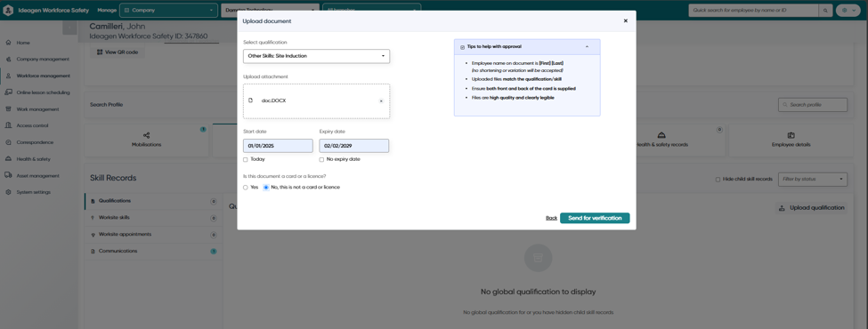Viewport: 868px width, 329px height.
Task: Click the Upload qualification upload icon
Action: 782,208
